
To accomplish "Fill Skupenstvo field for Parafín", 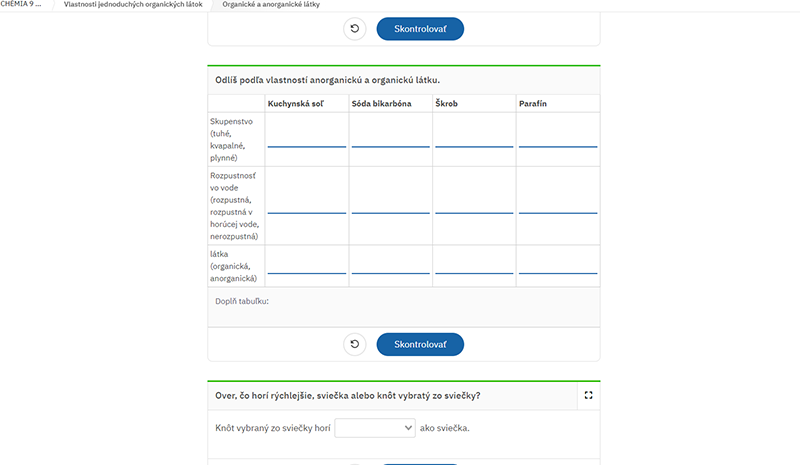I will tap(558, 140).
